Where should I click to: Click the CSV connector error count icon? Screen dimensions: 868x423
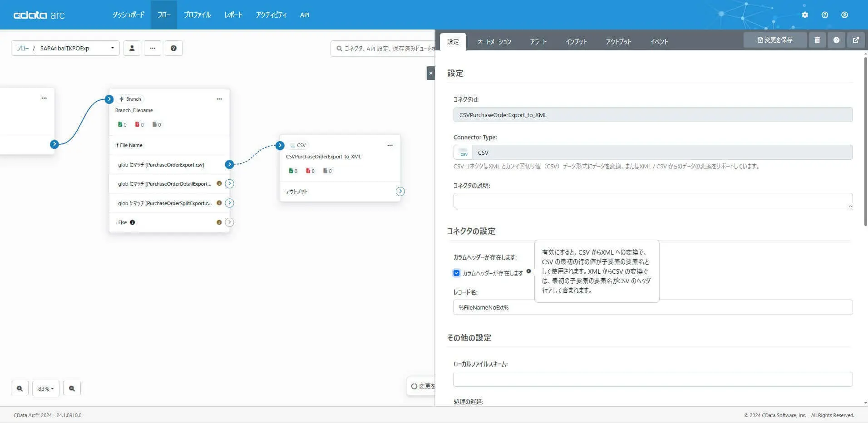308,171
